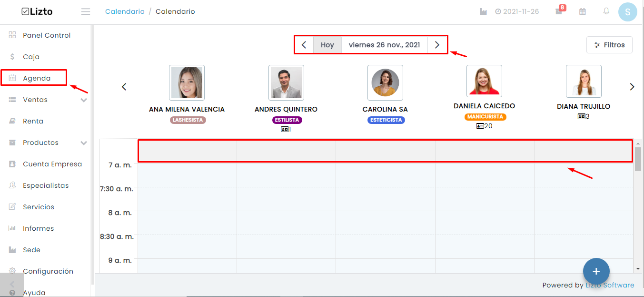This screenshot has width=644, height=297.
Task: Show next specialists with right arrow
Action: (x=632, y=87)
